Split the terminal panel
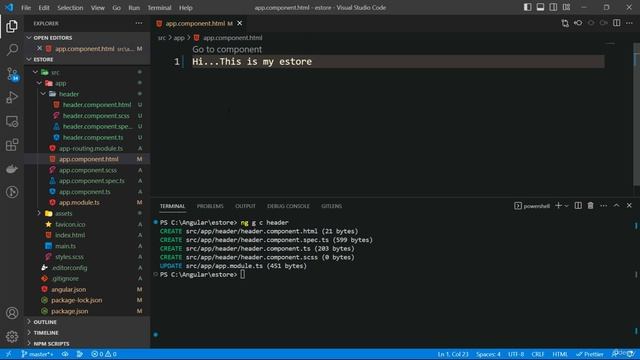The height and width of the screenshot is (360, 640). click(x=578, y=206)
